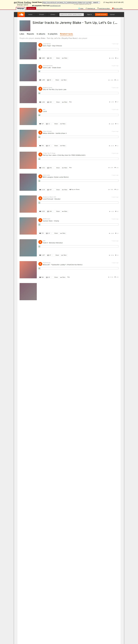Like Gunnar Olsen - Champ
138x644 pixels.
click(x=41, y=233)
